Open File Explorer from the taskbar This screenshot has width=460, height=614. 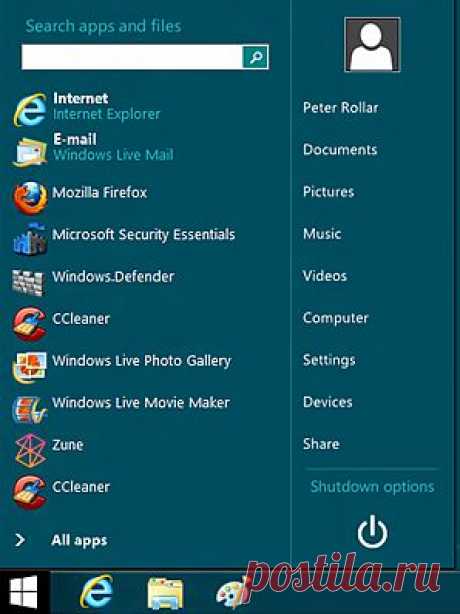pyautogui.click(x=165, y=593)
